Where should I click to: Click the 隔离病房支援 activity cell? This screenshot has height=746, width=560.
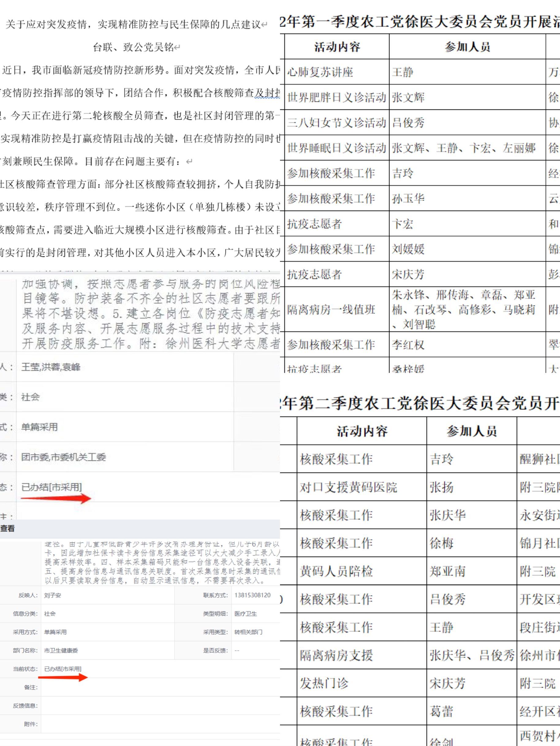[x=336, y=655]
